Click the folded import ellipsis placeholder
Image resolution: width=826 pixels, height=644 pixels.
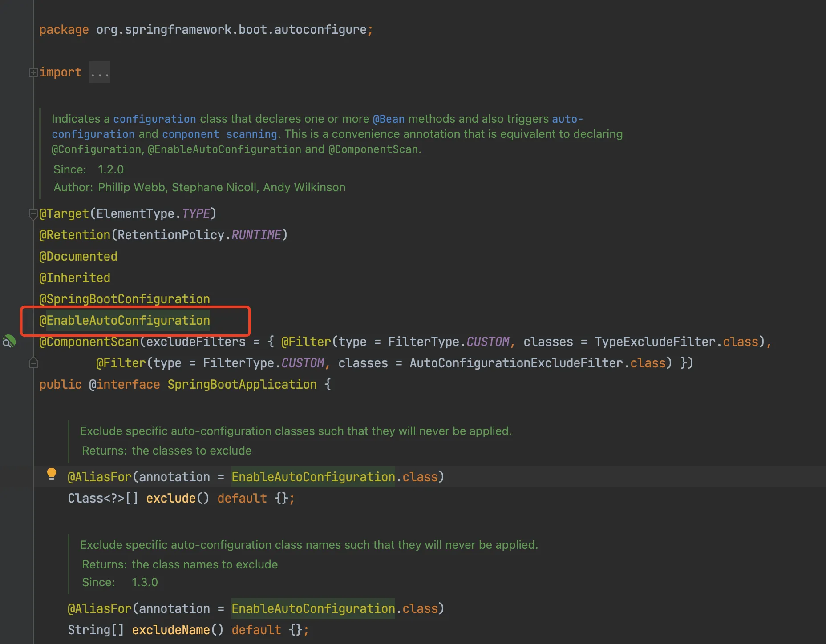pyautogui.click(x=99, y=72)
